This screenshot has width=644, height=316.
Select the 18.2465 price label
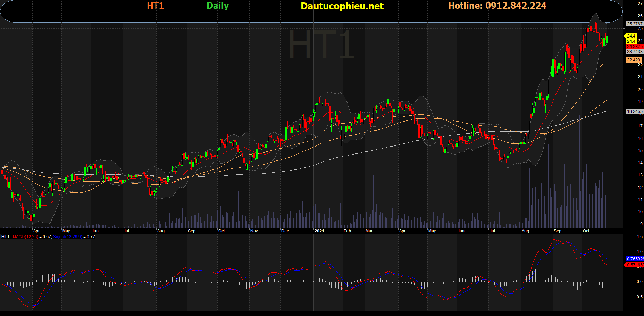[x=634, y=111]
